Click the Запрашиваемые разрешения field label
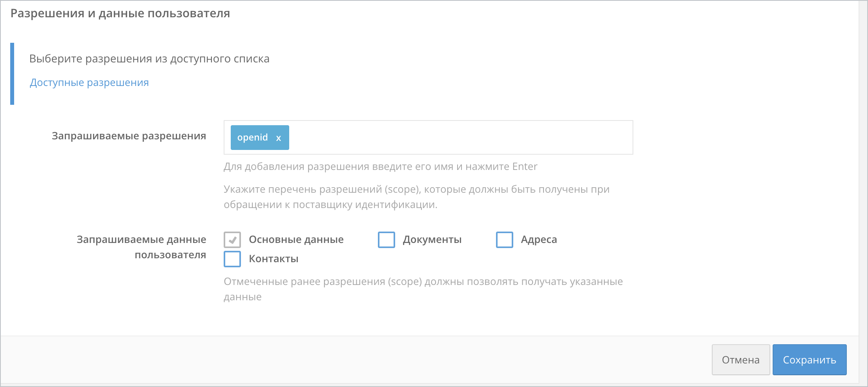 click(x=129, y=136)
